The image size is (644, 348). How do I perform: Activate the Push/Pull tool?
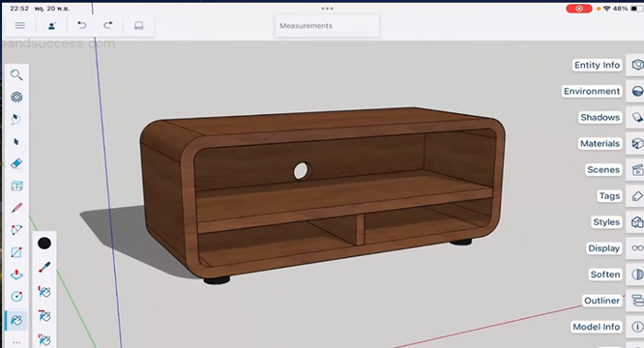click(16, 275)
